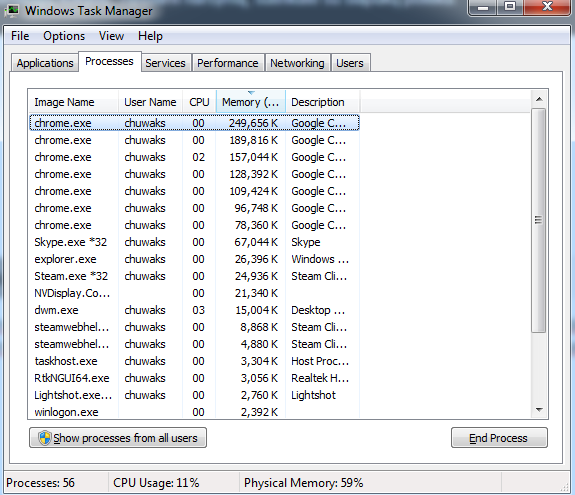
Task: Open the Options menu
Action: (x=64, y=36)
